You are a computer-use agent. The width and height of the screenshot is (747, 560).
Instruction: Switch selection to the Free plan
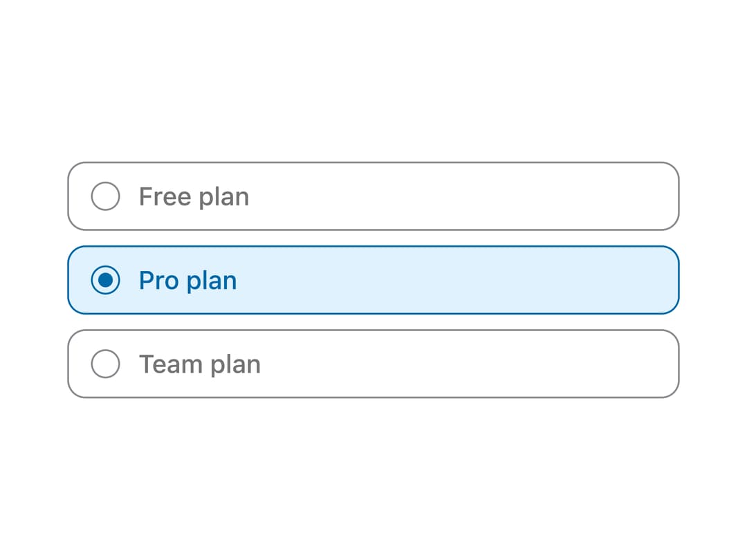click(105, 196)
